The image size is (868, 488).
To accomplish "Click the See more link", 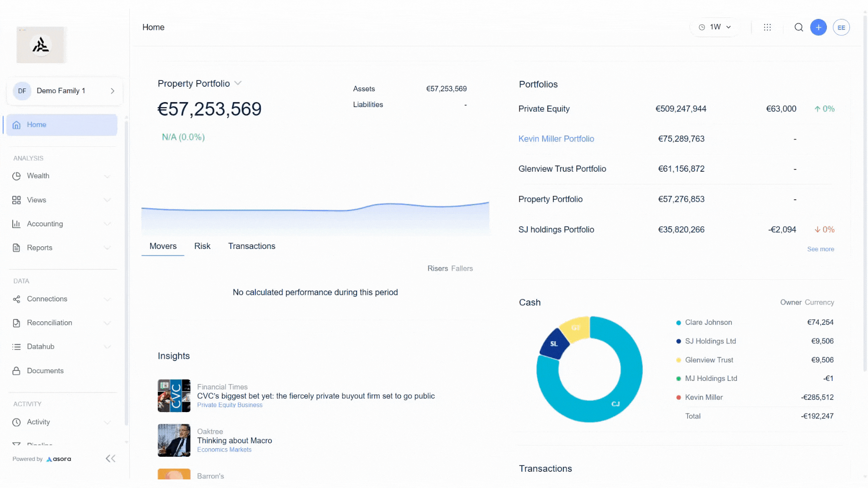I will 820,249.
